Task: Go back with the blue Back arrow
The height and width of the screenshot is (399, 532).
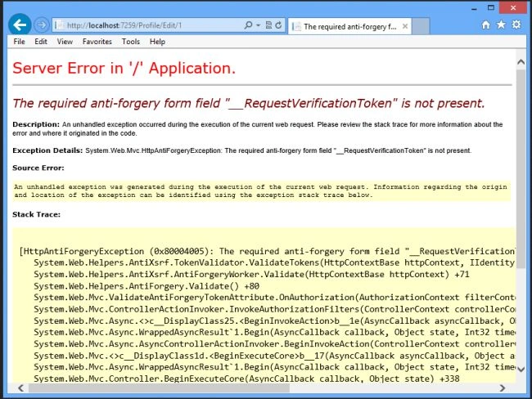Action: tap(20, 25)
